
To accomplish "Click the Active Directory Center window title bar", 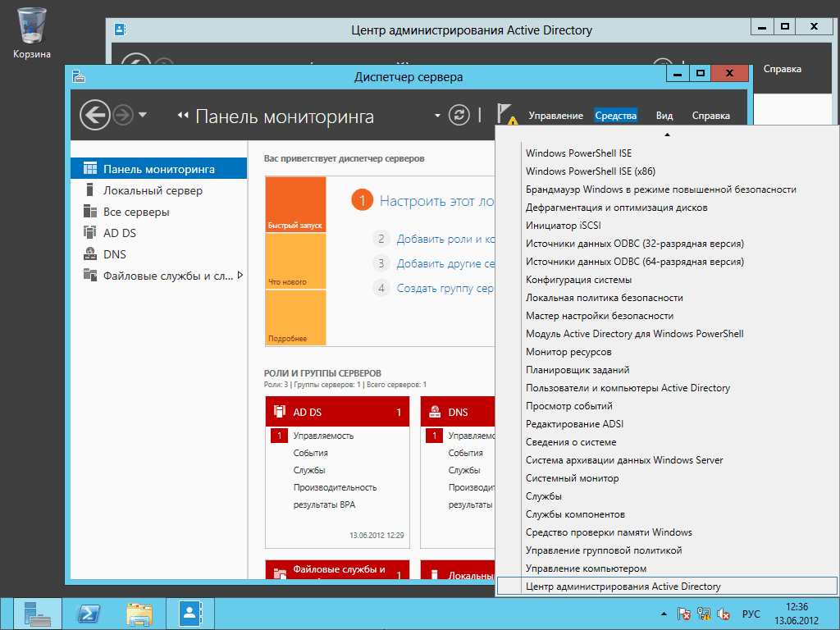I will click(x=472, y=30).
